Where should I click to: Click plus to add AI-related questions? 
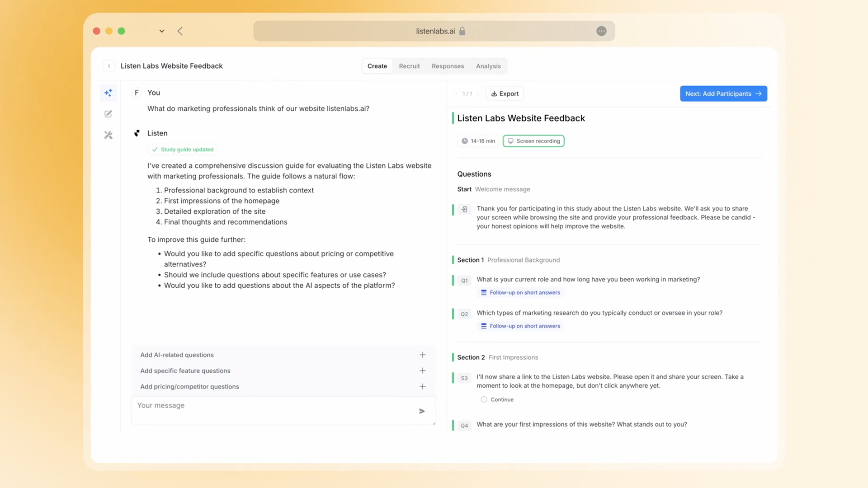coord(422,355)
